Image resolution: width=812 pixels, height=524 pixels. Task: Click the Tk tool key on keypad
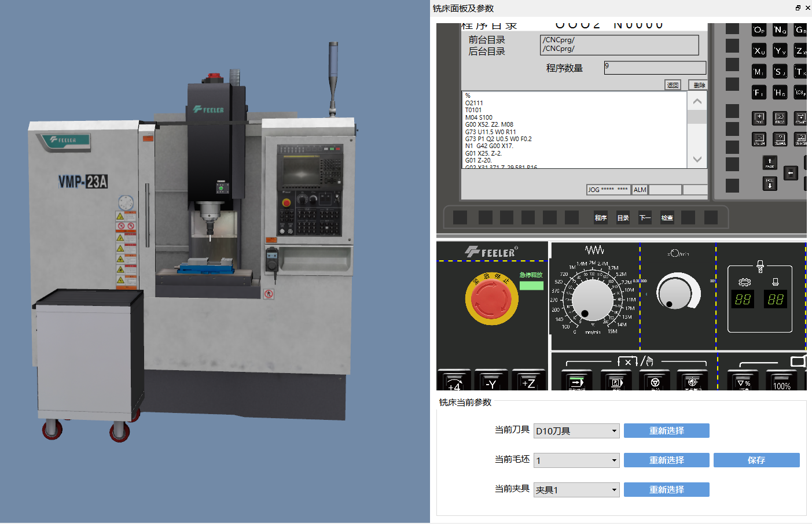click(800, 71)
